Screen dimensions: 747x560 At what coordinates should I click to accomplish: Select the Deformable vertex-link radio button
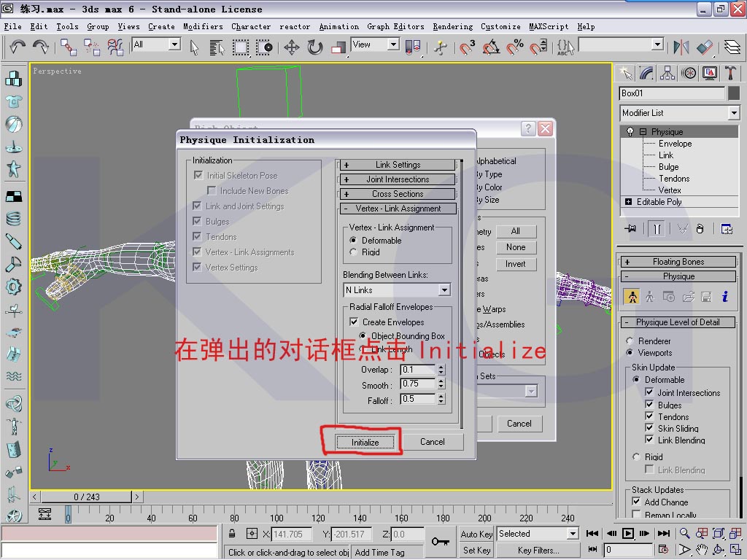(353, 240)
